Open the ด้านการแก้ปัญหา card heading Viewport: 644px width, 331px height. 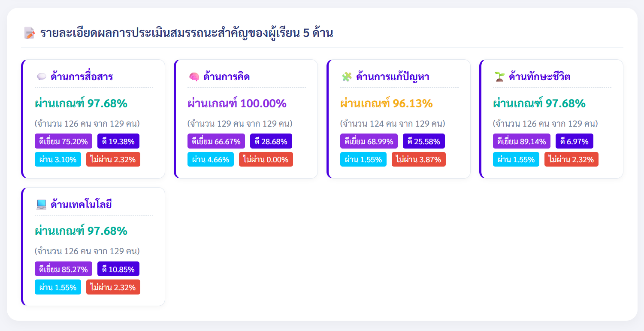(x=393, y=77)
